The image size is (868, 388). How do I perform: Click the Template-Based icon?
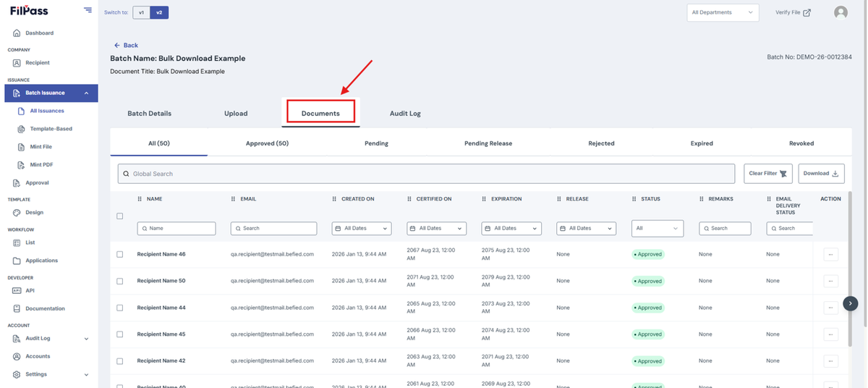tap(22, 129)
